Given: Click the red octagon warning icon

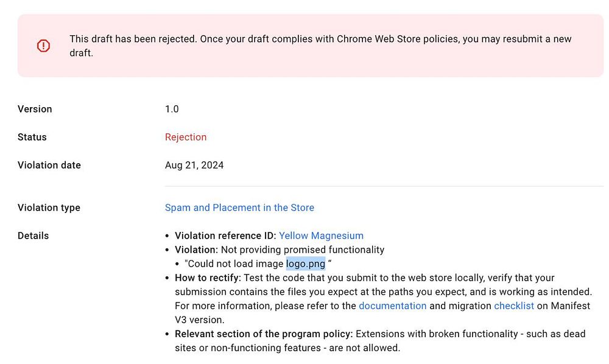Looking at the screenshot, I should [43, 46].
